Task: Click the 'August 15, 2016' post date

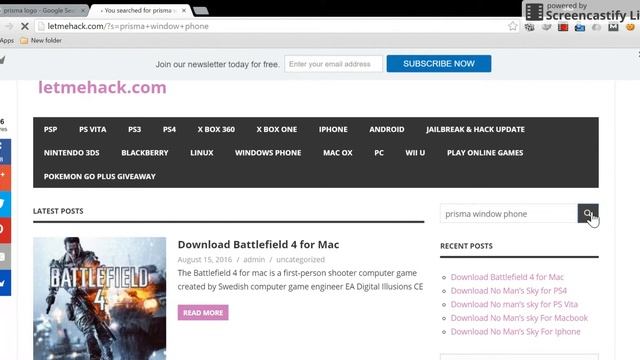Action: (204, 260)
